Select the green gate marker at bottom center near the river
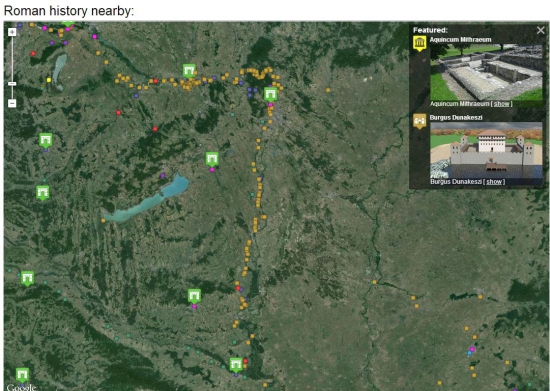Screen dimensions: 550x391 (x=236, y=365)
